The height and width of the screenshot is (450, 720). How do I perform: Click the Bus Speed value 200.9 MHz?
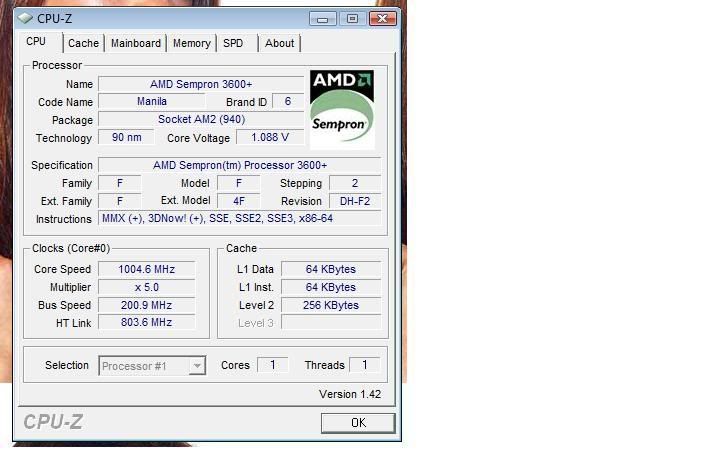[146, 305]
